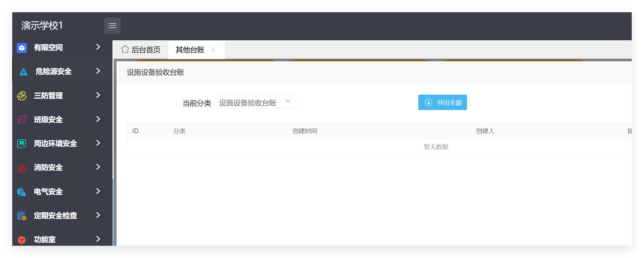Open the 定期安全检查 sidebar menu
This screenshot has height=258, width=644.
click(x=62, y=215)
